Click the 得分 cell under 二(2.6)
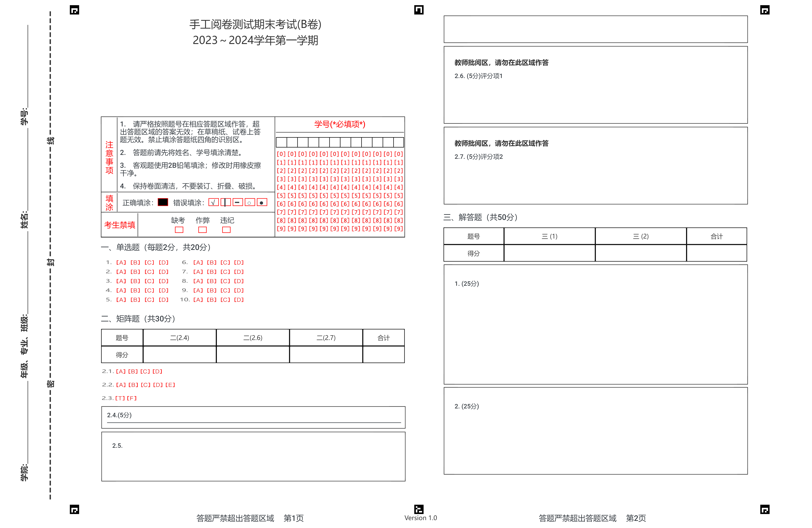 (253, 354)
